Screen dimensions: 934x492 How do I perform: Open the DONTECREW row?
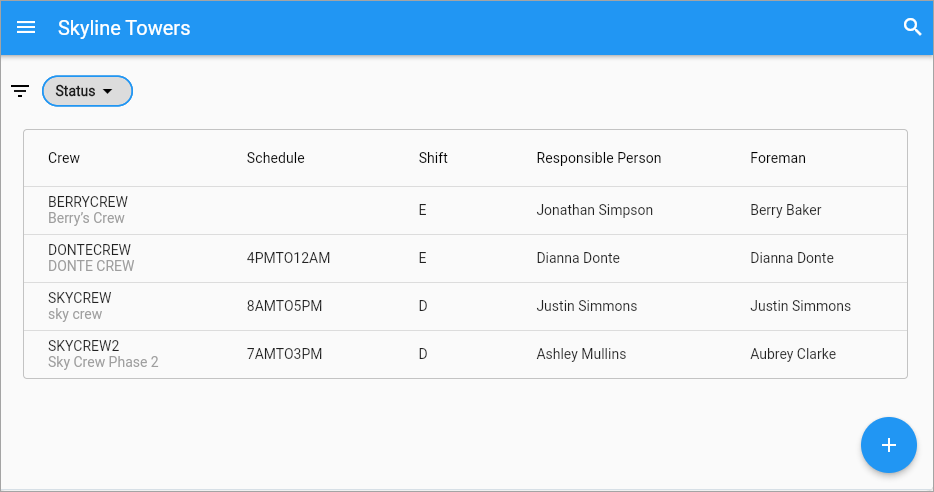(x=465, y=259)
